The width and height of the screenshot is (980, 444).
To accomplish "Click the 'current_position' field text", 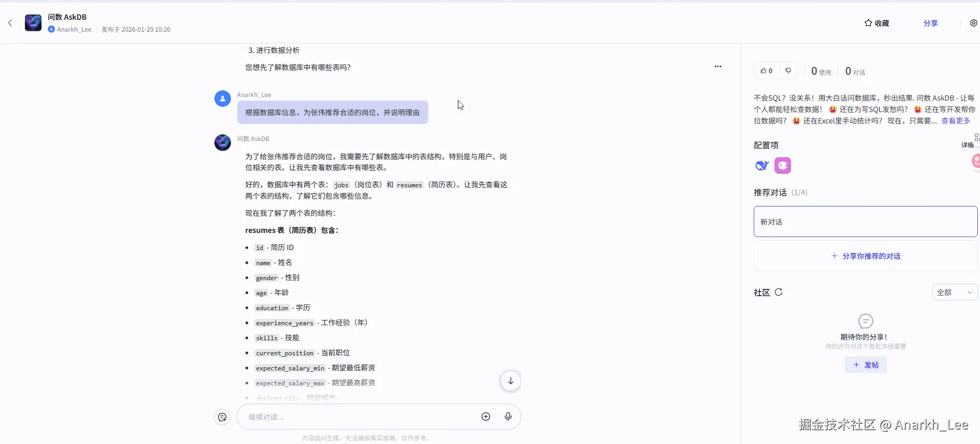I will pos(284,353).
